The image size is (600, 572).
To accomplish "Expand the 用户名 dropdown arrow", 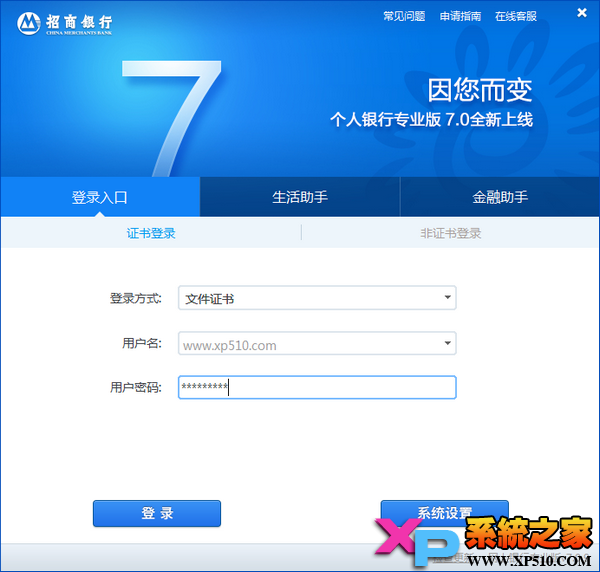I will 447,343.
